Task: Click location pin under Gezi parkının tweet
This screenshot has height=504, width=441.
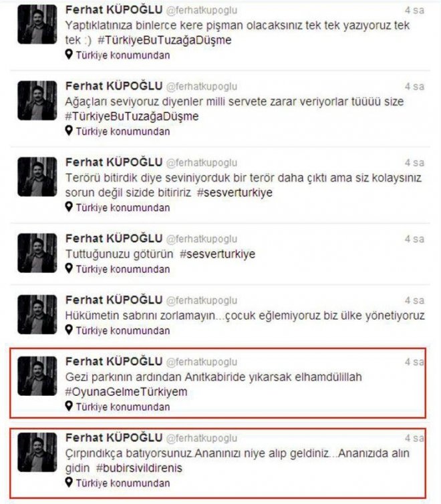Action: point(69,407)
